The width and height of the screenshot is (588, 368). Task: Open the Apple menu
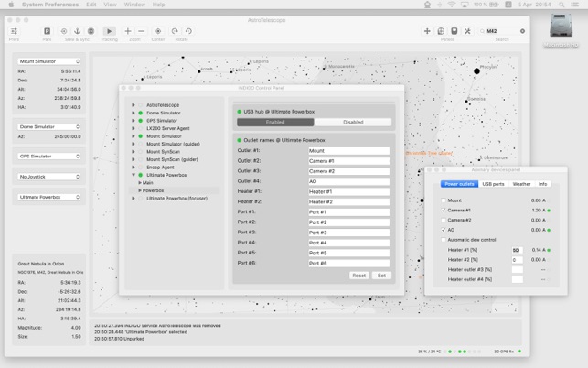[11, 5]
